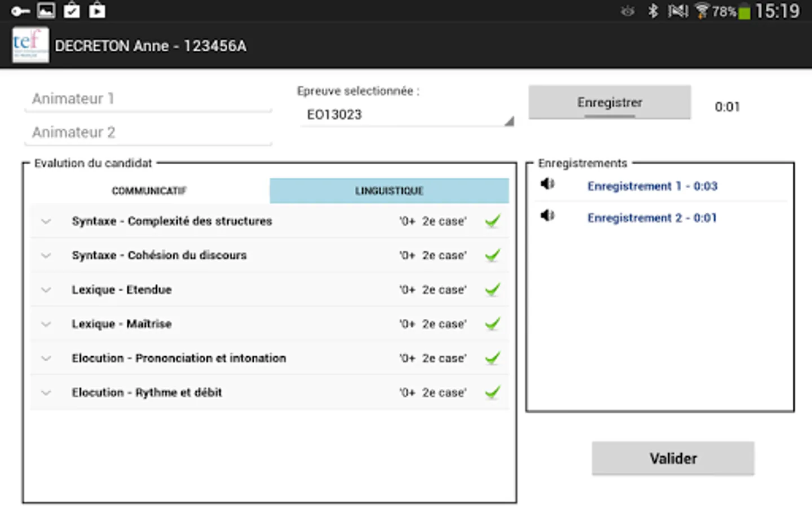The image size is (812, 508).
Task: Tap the gallery image notification icon
Action: 46,11
